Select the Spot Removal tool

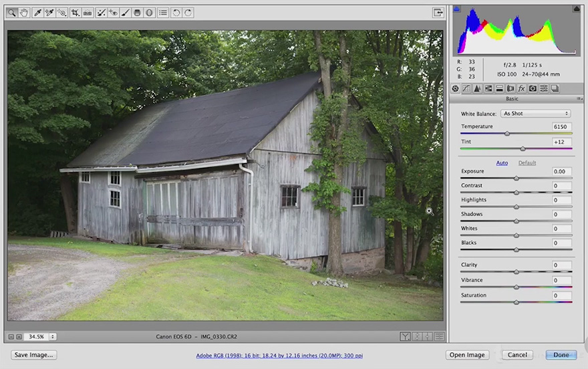click(x=102, y=13)
